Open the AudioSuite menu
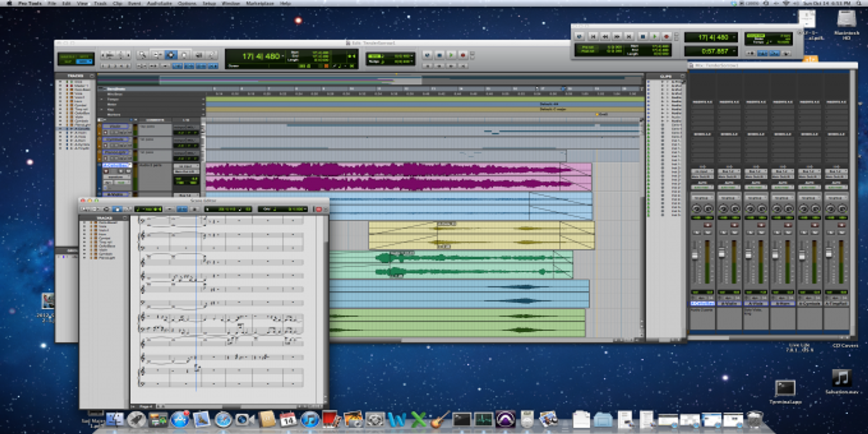Viewport: 868px width, 434px height. (x=159, y=3)
